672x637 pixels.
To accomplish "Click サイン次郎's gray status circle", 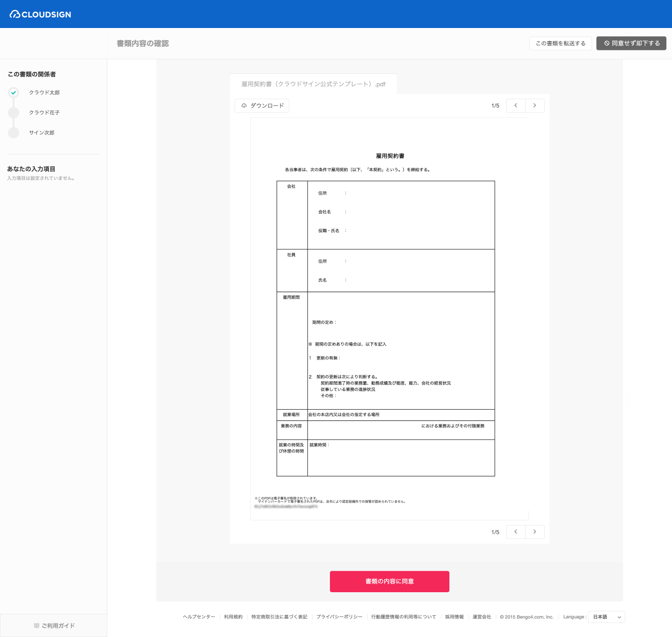I will [x=14, y=133].
